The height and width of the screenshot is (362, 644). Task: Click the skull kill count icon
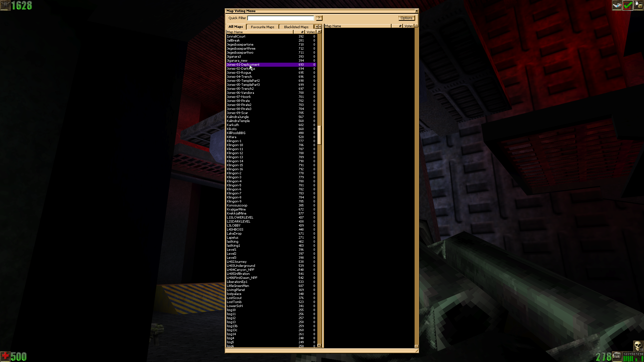638,346
